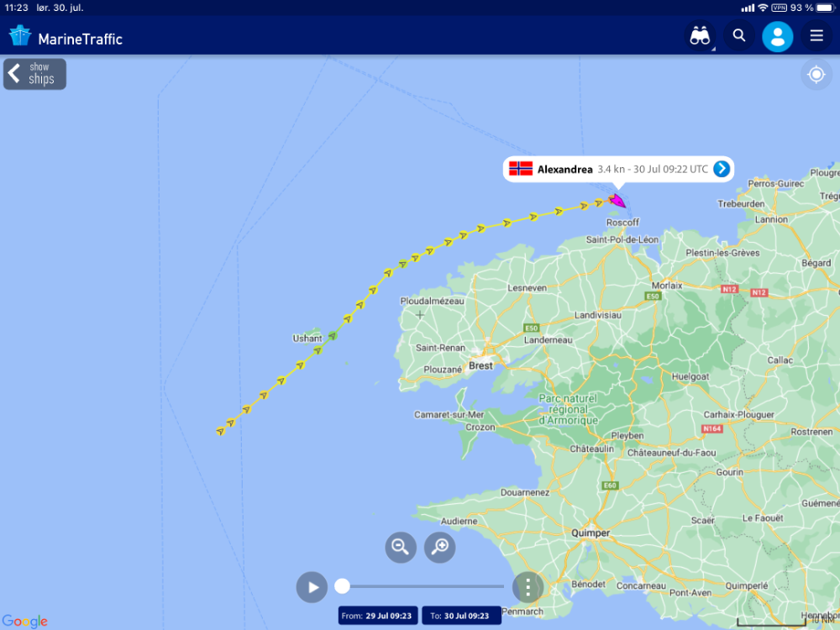Open the hamburger menu

pos(816,36)
